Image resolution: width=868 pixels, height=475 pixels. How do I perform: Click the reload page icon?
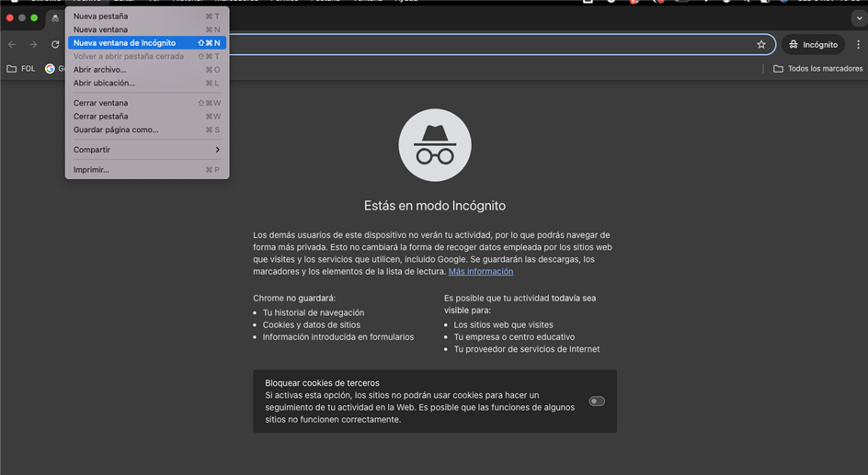pyautogui.click(x=55, y=44)
